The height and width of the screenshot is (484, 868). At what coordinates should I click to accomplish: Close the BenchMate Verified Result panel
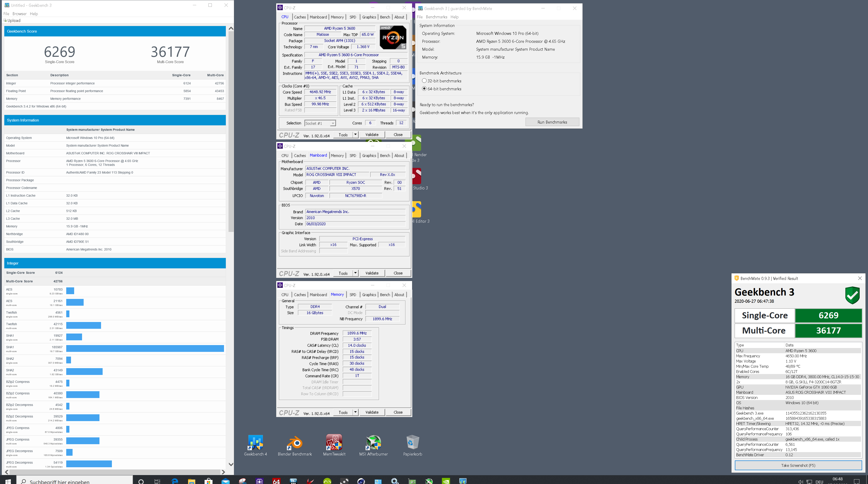(860, 278)
